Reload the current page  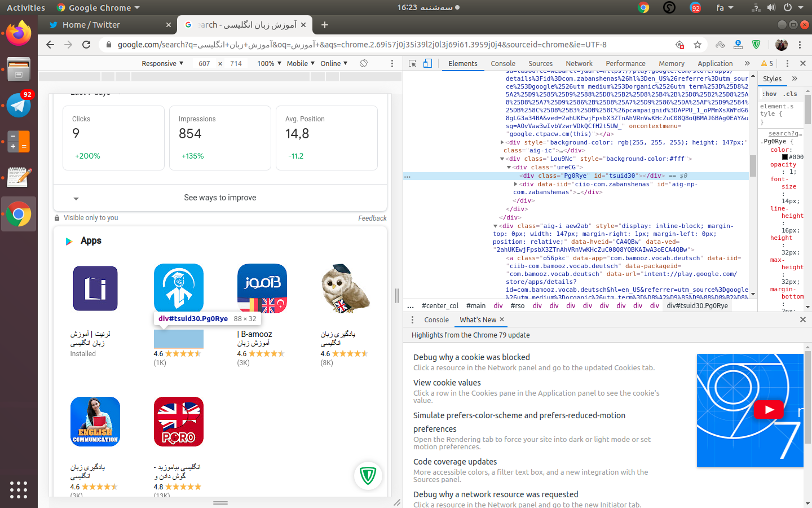(86, 45)
